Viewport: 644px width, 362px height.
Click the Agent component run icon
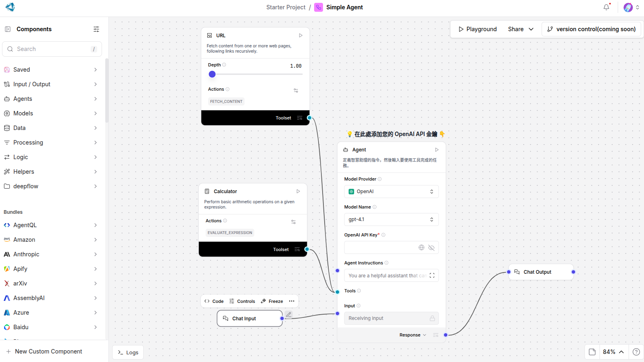tap(436, 150)
